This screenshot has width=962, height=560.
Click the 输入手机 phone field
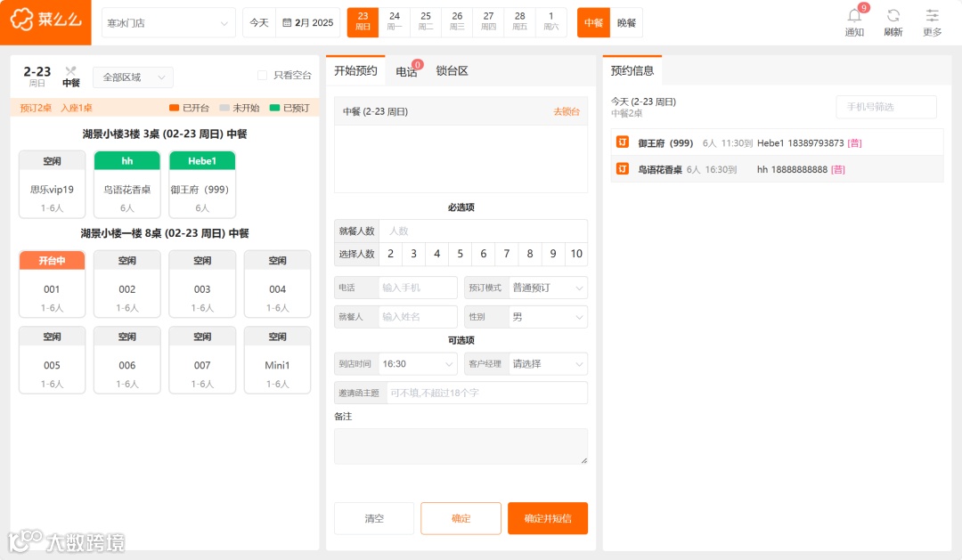(418, 288)
